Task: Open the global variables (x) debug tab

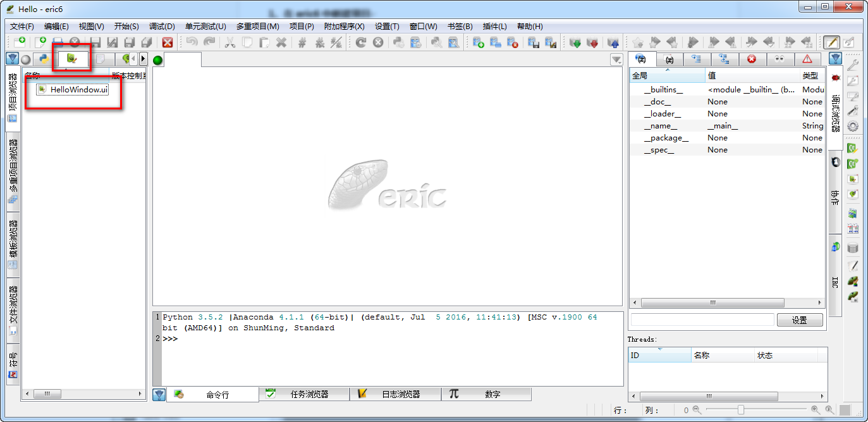Action: [x=641, y=59]
